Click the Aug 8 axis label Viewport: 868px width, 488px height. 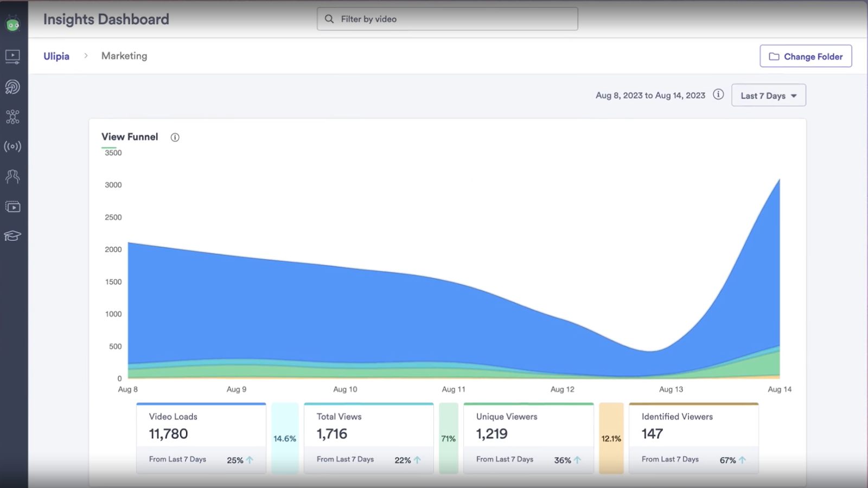click(128, 389)
